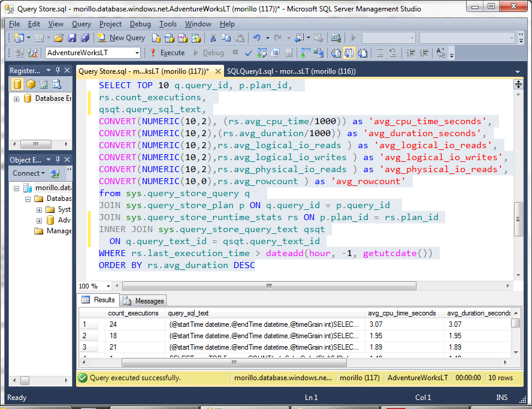532x409 pixels.
Task: Open the Activity Monitor
Action: [x=335, y=38]
